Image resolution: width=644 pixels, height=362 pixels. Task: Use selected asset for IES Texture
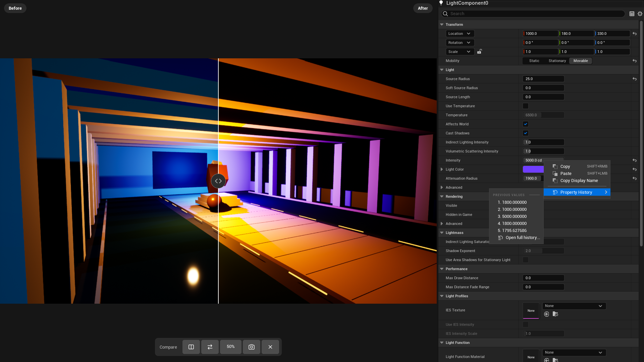click(x=547, y=314)
